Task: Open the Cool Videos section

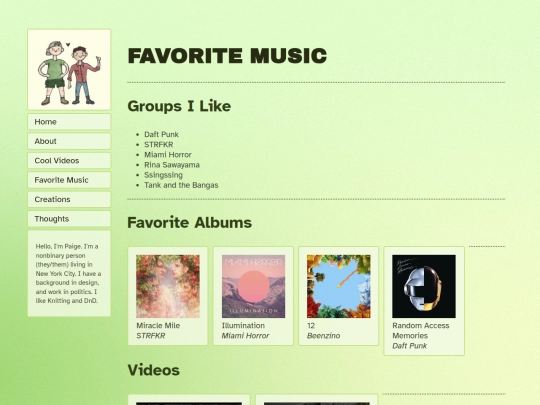Action: (x=69, y=160)
